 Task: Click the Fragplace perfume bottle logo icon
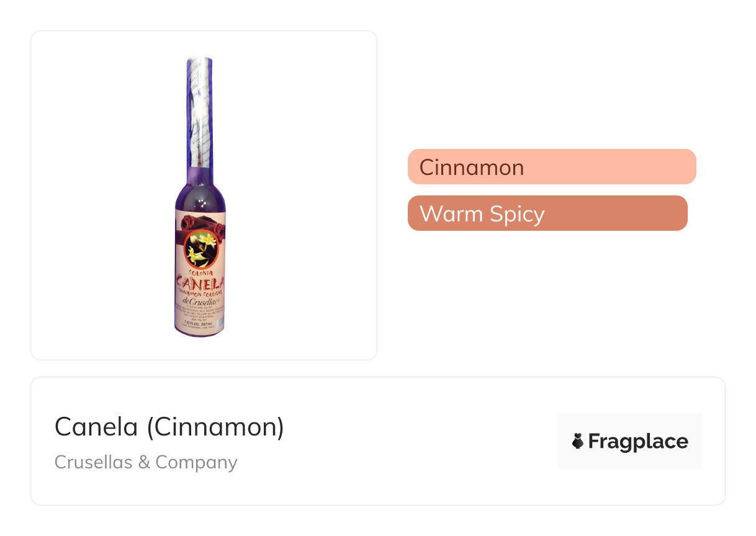(x=578, y=441)
